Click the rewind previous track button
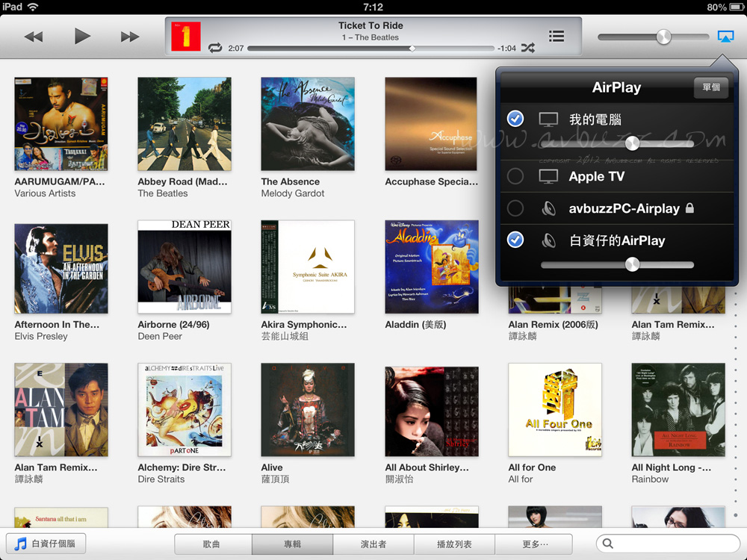Image resolution: width=747 pixels, height=560 pixels. pos(34,37)
